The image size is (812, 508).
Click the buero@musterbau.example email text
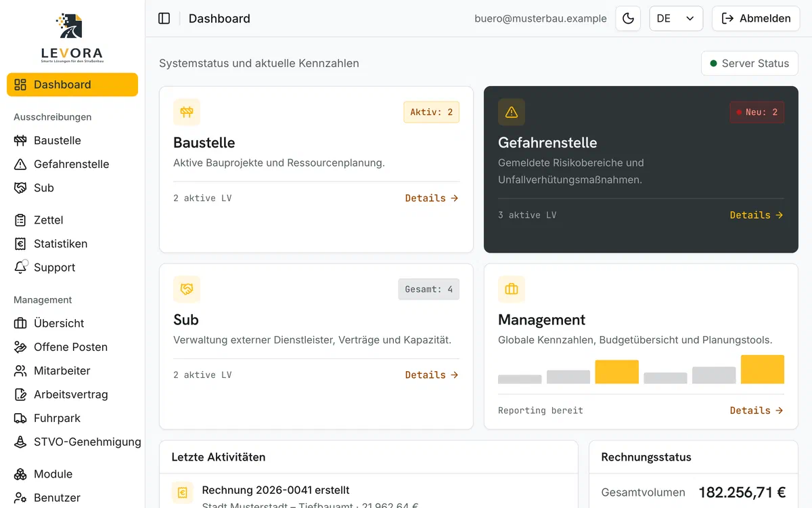(x=541, y=19)
